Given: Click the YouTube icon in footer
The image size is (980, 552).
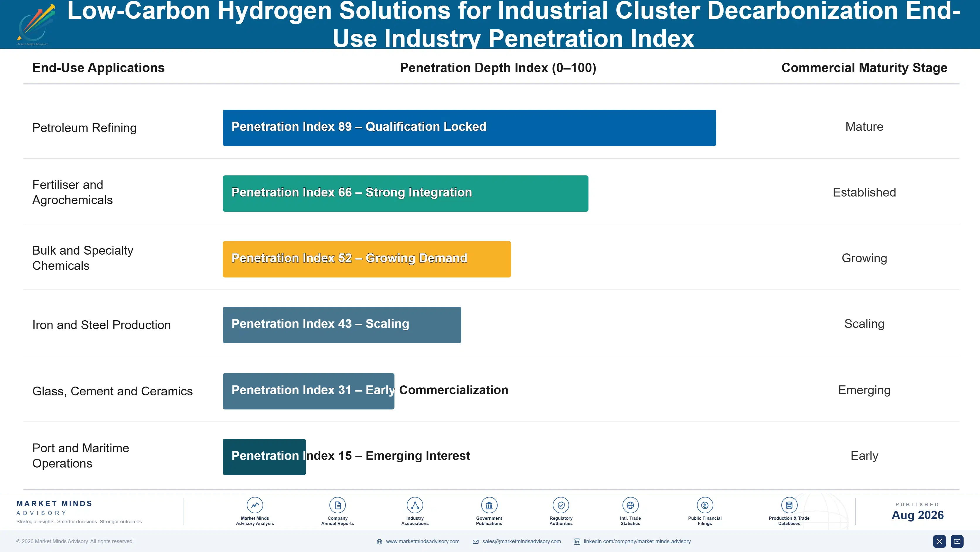Looking at the screenshot, I should pos(957,541).
